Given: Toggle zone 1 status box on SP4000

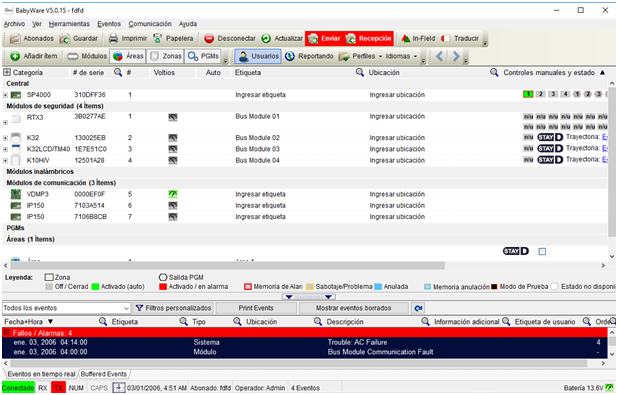Looking at the screenshot, I should point(528,94).
